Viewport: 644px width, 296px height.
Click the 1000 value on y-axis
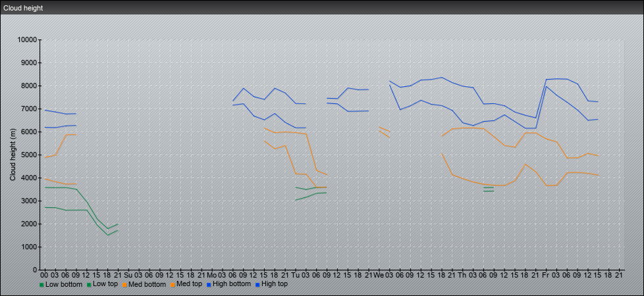point(29,247)
